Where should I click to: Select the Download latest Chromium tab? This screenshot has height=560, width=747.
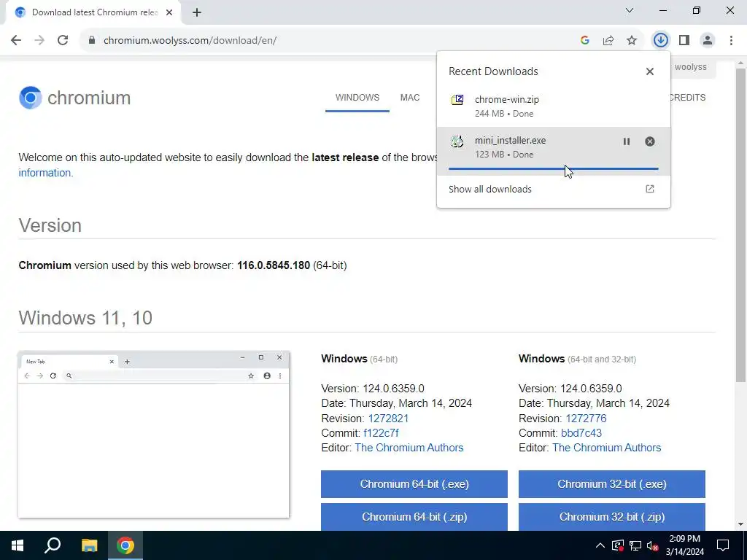click(x=93, y=12)
